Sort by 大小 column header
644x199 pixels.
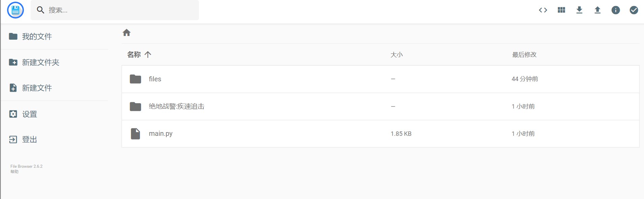point(397,55)
